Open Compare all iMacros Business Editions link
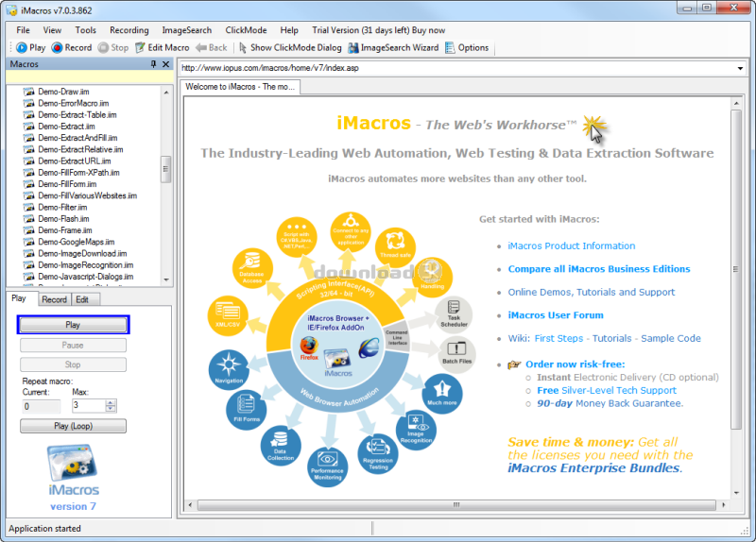This screenshot has height=542, width=756. tap(599, 269)
